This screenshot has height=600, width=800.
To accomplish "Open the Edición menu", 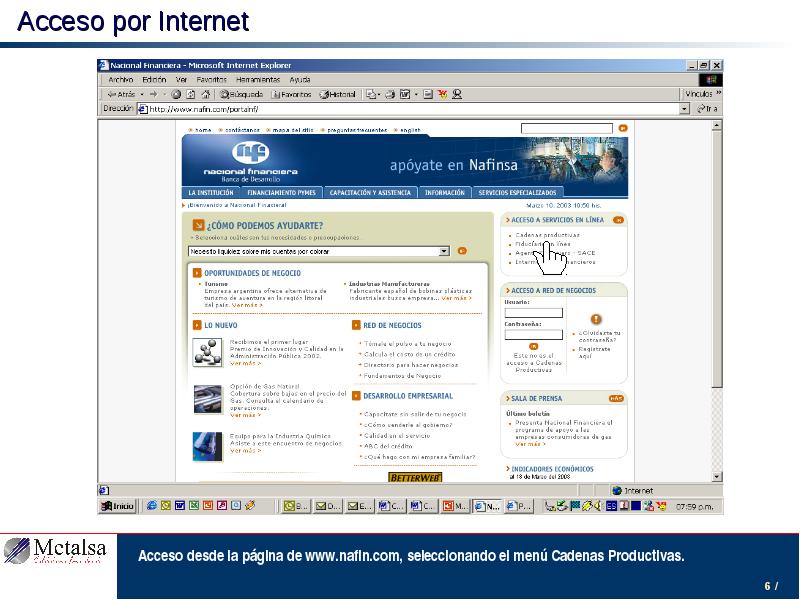I will (154, 80).
